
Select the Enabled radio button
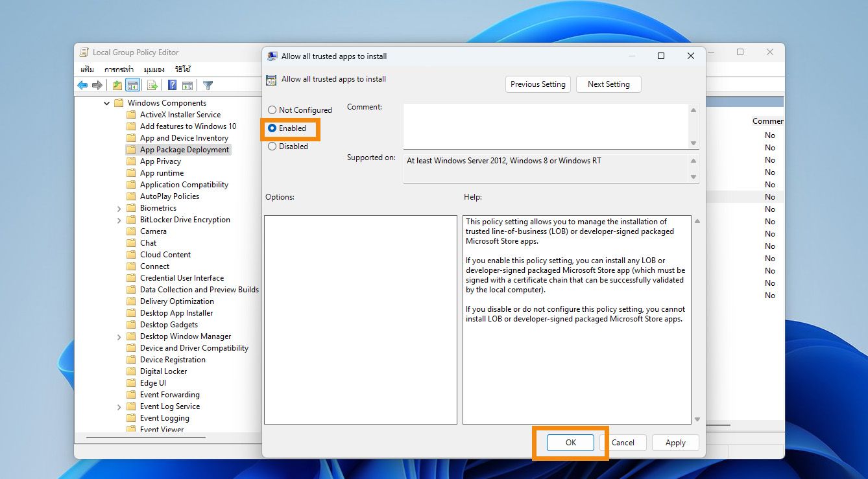click(272, 128)
